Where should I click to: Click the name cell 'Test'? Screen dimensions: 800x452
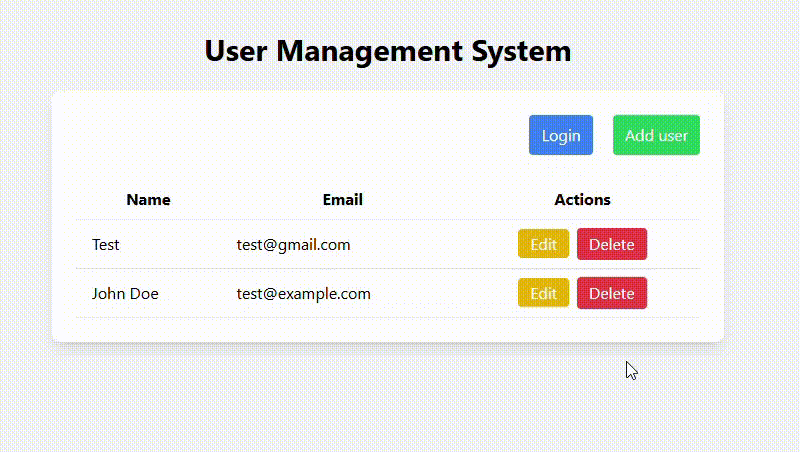(106, 244)
